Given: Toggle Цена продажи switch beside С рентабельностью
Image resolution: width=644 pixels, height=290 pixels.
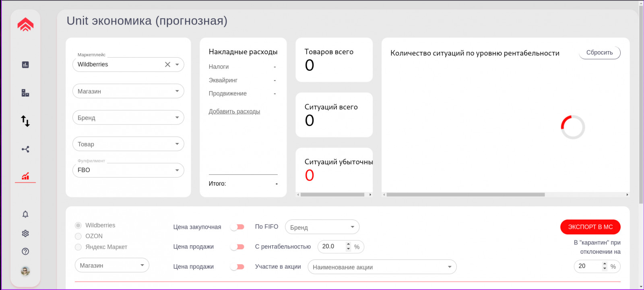Looking at the screenshot, I should [237, 246].
